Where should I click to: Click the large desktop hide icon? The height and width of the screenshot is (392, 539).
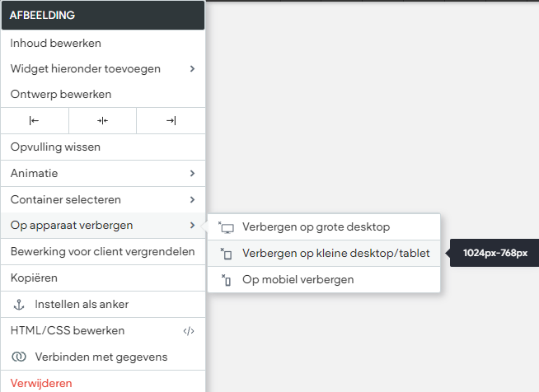[x=226, y=227]
